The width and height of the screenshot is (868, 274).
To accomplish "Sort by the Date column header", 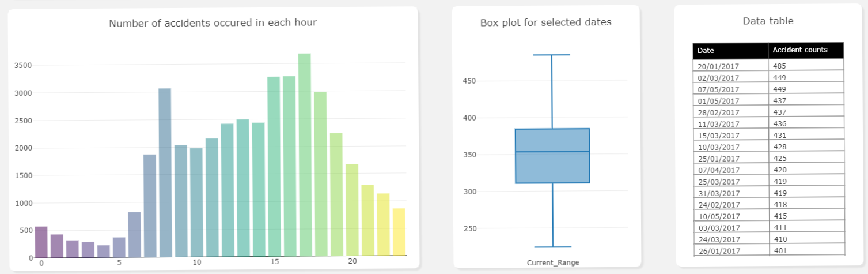I will pyautogui.click(x=730, y=50).
